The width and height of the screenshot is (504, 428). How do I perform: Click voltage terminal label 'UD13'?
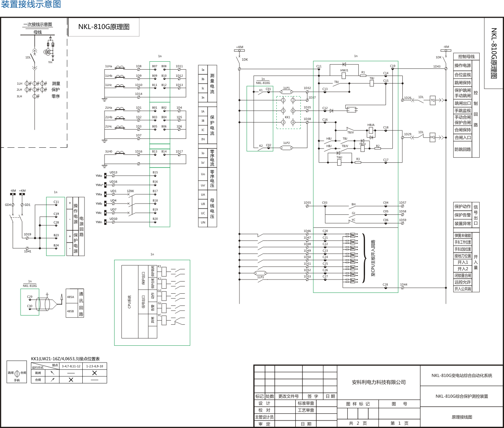click(x=114, y=172)
